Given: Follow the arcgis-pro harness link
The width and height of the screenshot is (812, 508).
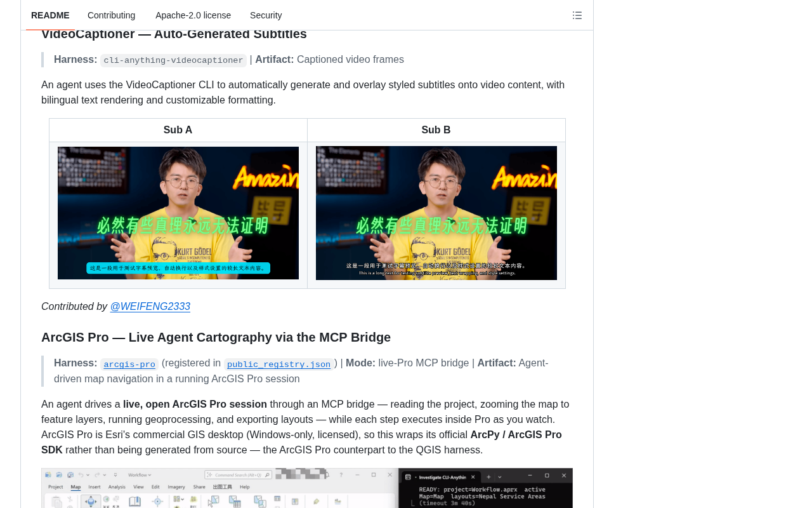Looking at the screenshot, I should point(129,364).
